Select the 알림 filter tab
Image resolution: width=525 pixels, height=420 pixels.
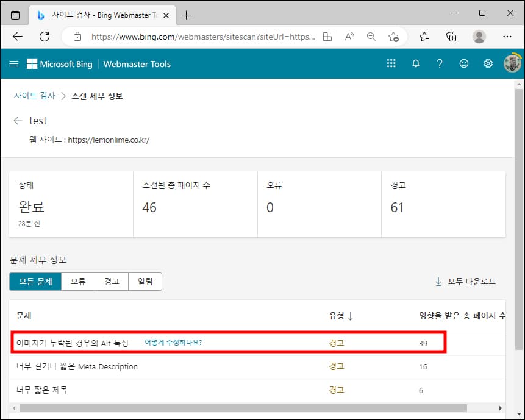[x=145, y=282]
